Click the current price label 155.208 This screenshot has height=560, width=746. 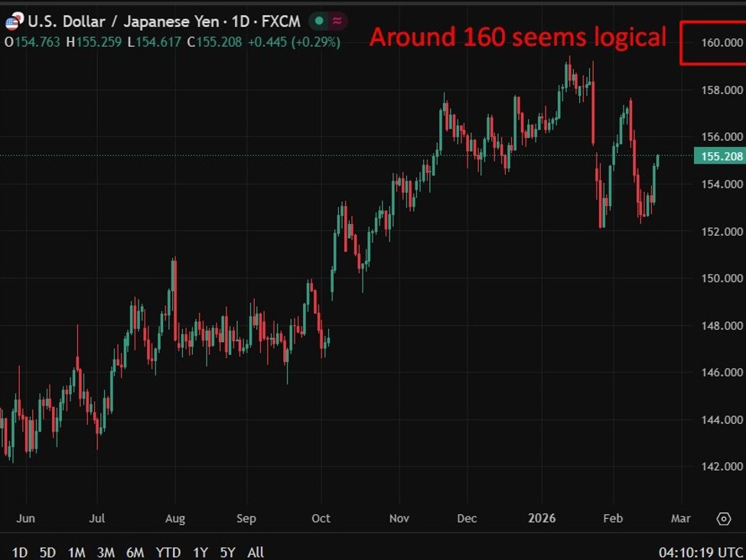pyautogui.click(x=718, y=157)
